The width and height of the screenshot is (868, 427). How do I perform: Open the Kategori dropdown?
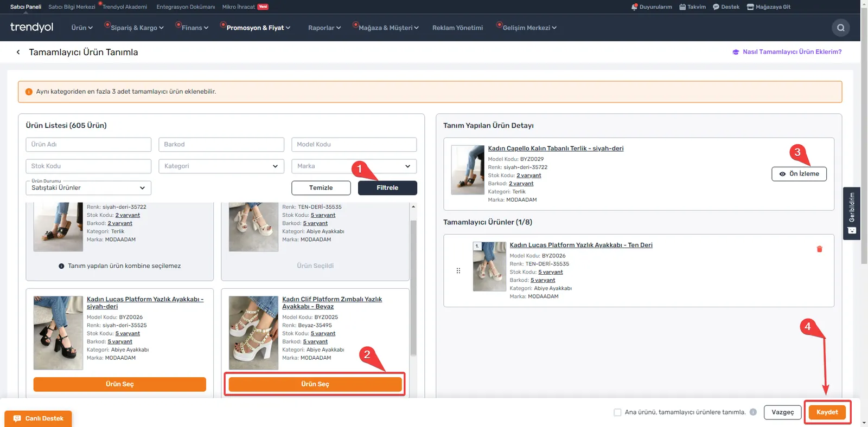pyautogui.click(x=221, y=166)
